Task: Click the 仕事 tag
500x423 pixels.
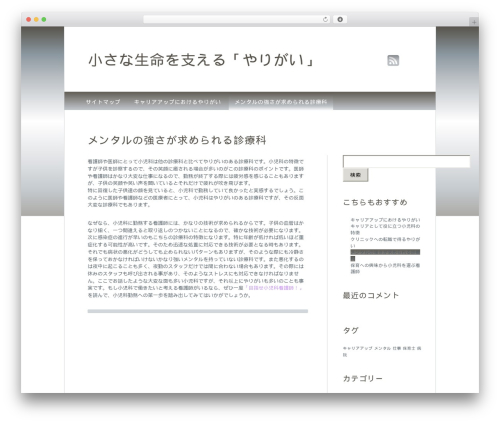Action: [396, 348]
